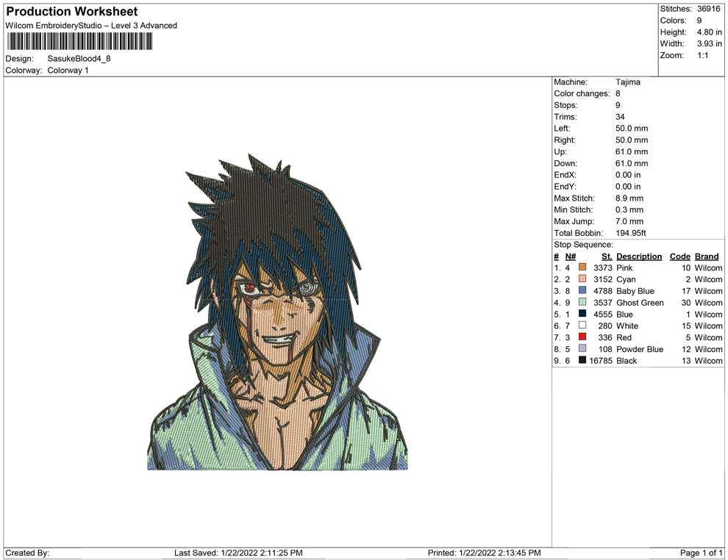Click the 'Pink' description in row 1
Screen dimensions: 728x560
click(624, 268)
